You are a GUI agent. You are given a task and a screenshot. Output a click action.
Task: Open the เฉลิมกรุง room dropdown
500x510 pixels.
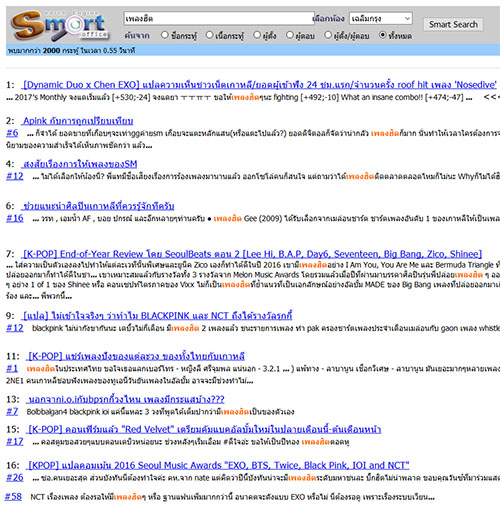tap(381, 18)
